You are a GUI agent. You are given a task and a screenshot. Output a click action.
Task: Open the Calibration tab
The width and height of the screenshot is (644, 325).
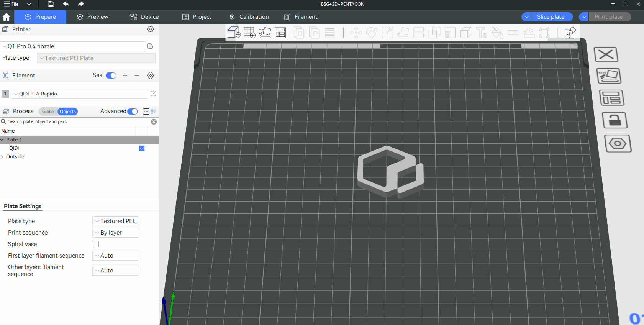pyautogui.click(x=249, y=17)
